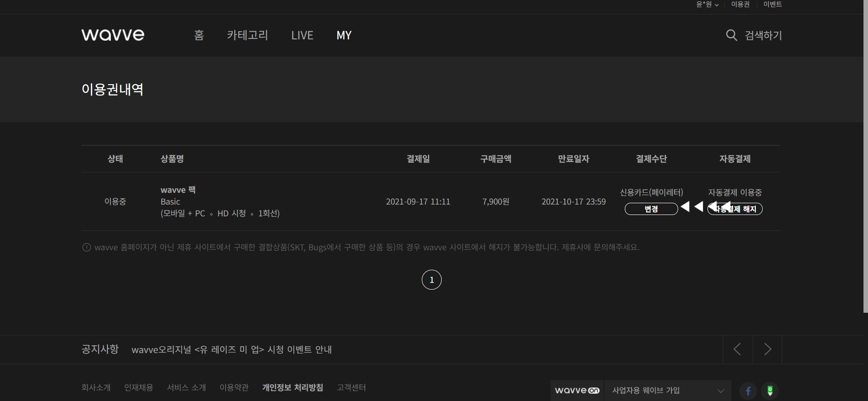Click 신용카드(페이레터) payment method text
This screenshot has width=868, height=401.
651,192
